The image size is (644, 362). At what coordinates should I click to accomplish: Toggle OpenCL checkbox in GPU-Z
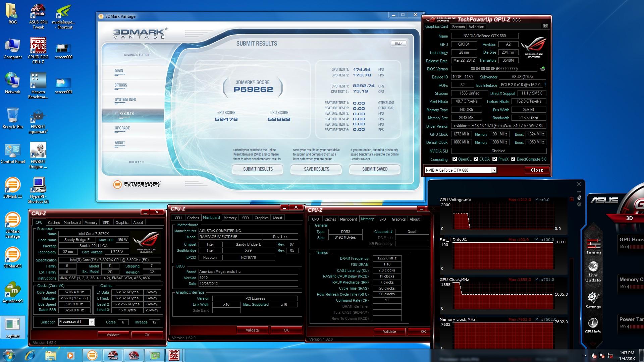454,159
